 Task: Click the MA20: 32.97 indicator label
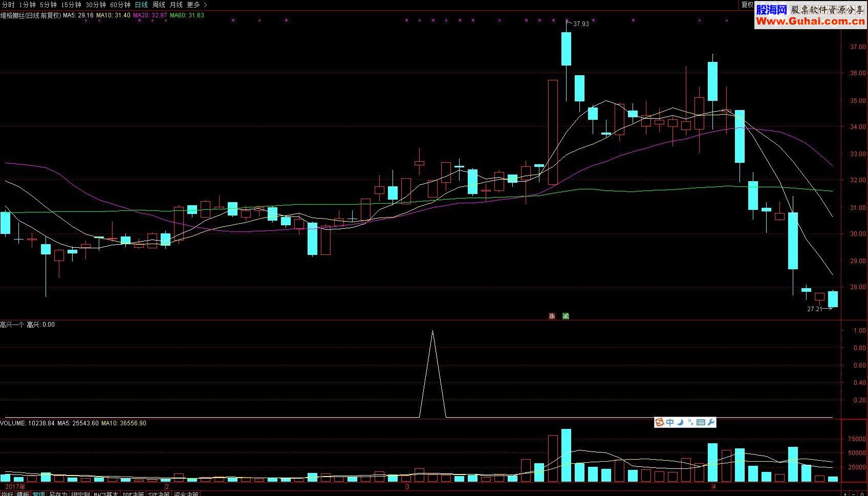point(150,15)
